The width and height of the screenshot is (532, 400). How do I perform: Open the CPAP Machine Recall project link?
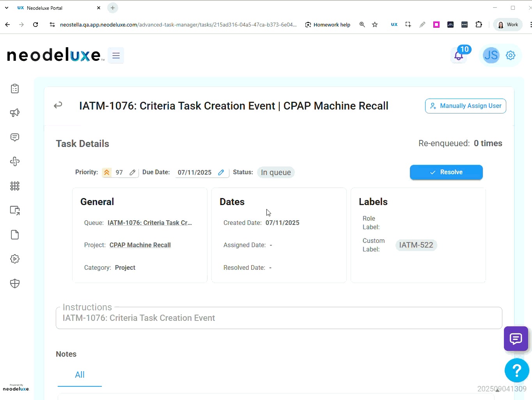140,245
